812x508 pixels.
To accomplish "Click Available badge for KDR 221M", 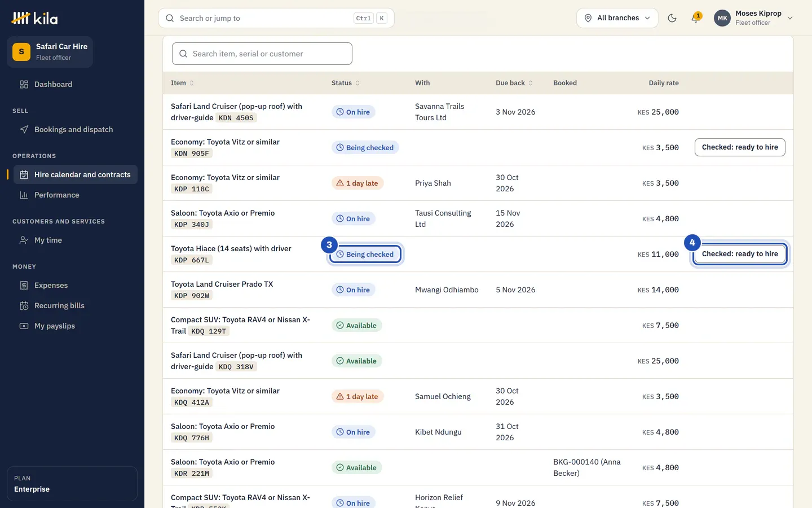I will [x=357, y=467].
